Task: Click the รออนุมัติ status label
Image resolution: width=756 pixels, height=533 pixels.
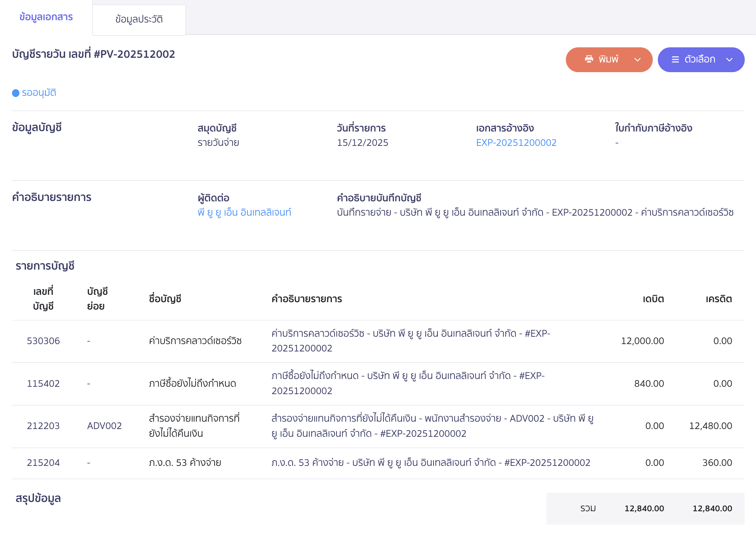Action: pos(40,93)
